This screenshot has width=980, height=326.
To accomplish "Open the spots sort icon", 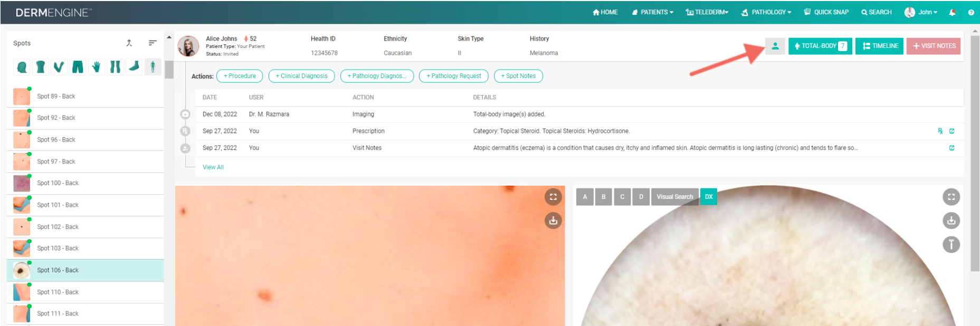I will pyautogui.click(x=153, y=43).
